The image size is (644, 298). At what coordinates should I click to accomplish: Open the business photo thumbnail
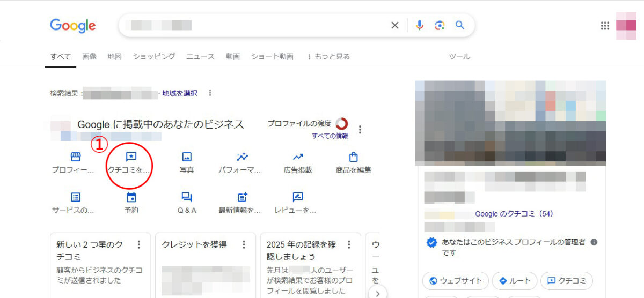(510, 123)
